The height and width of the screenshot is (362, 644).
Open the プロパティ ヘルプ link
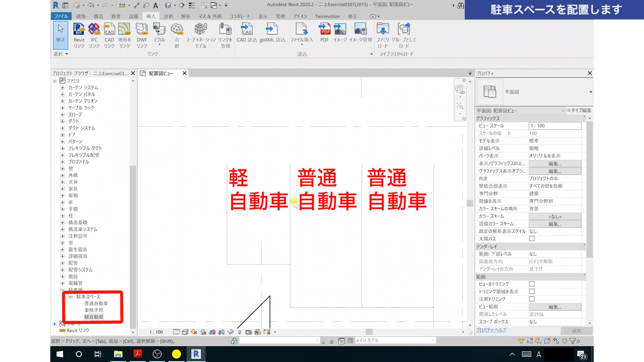click(x=491, y=330)
